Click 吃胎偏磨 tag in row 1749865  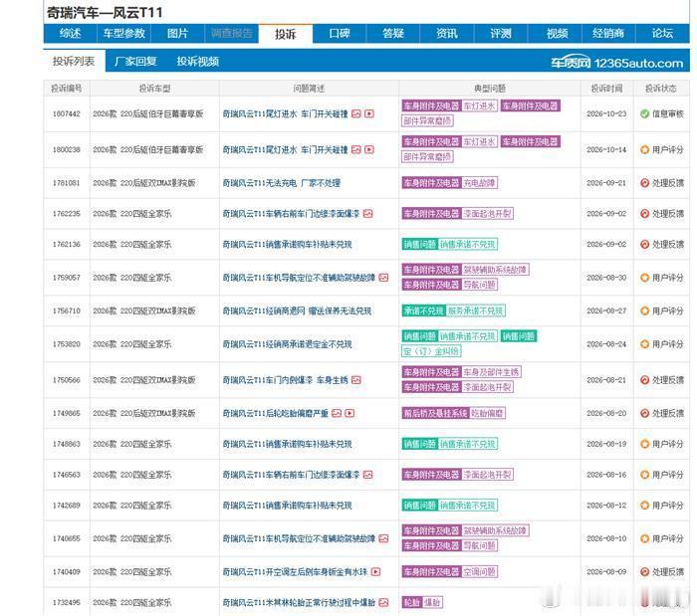487,413
